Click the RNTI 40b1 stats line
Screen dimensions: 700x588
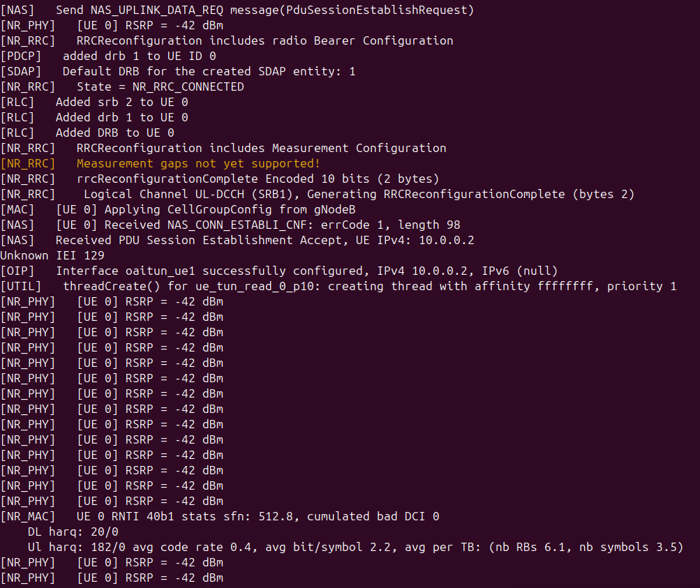coord(220,517)
